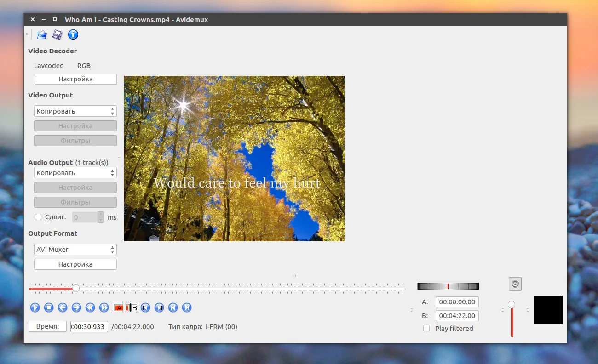Open a video file with the folder icon
Viewport: 598px width, 364px height.
click(41, 34)
